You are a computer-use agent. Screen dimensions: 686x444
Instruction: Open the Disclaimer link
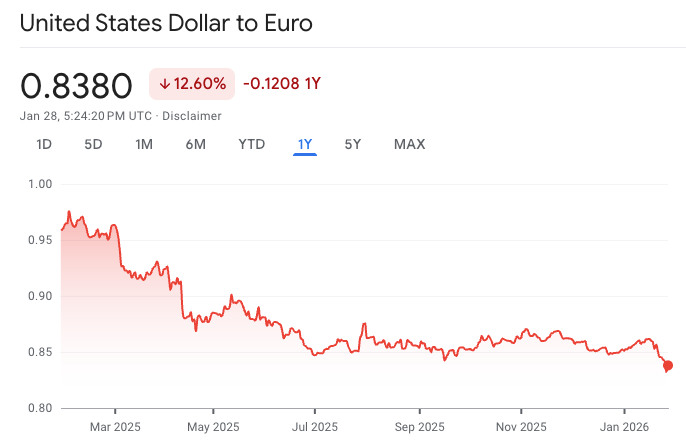point(194,116)
